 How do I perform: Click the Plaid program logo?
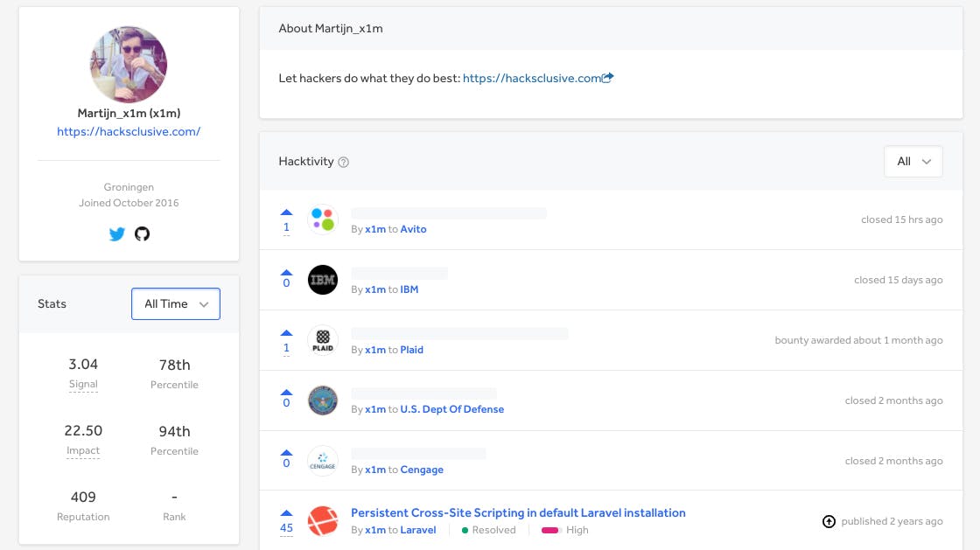(x=323, y=340)
